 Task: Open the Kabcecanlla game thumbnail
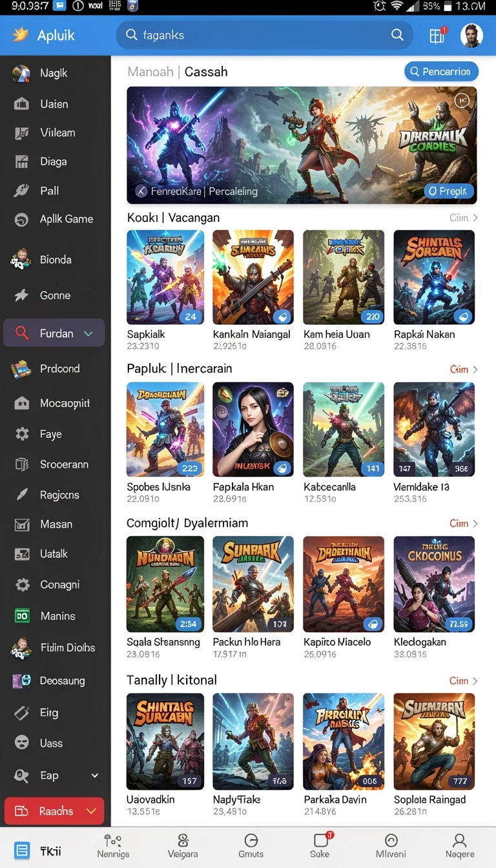coord(344,429)
